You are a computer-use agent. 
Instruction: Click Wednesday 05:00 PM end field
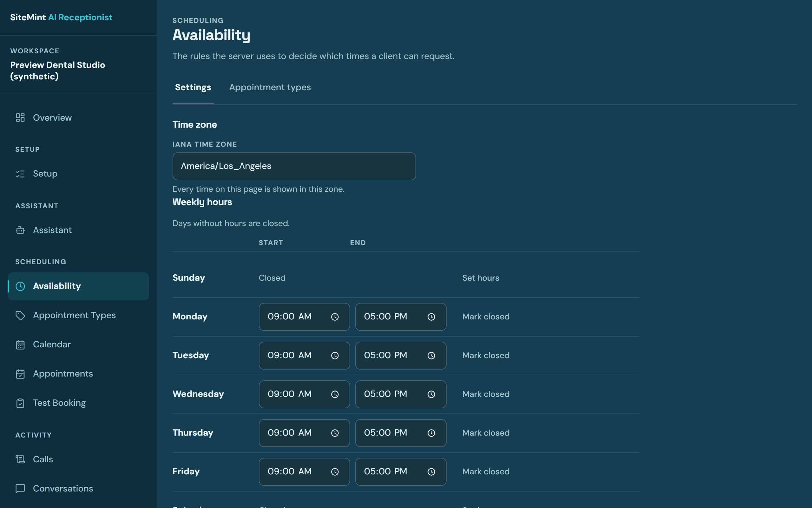(401, 394)
